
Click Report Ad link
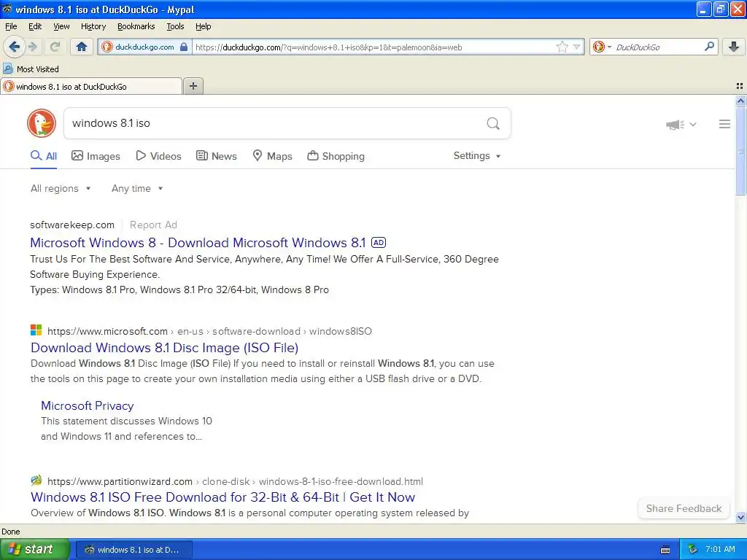click(x=153, y=225)
